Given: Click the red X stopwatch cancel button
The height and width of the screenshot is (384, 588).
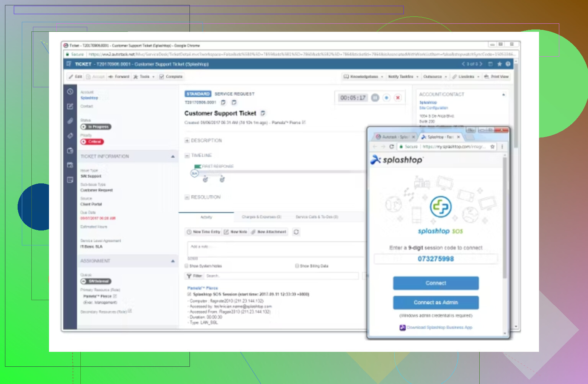Looking at the screenshot, I should pyautogui.click(x=398, y=98).
